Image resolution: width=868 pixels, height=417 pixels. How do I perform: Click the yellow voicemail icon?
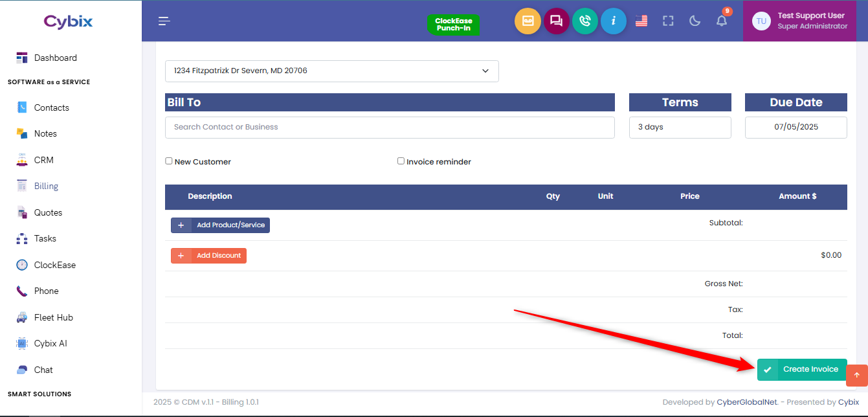point(528,21)
